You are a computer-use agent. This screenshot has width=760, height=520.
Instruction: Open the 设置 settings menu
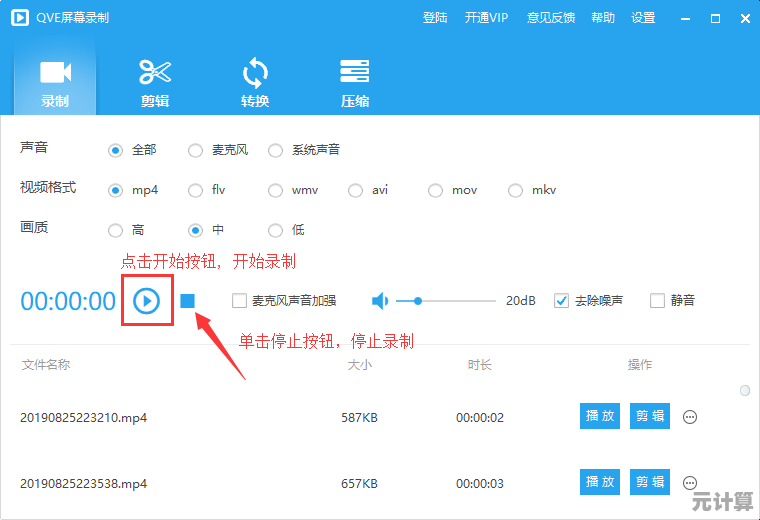(643, 18)
